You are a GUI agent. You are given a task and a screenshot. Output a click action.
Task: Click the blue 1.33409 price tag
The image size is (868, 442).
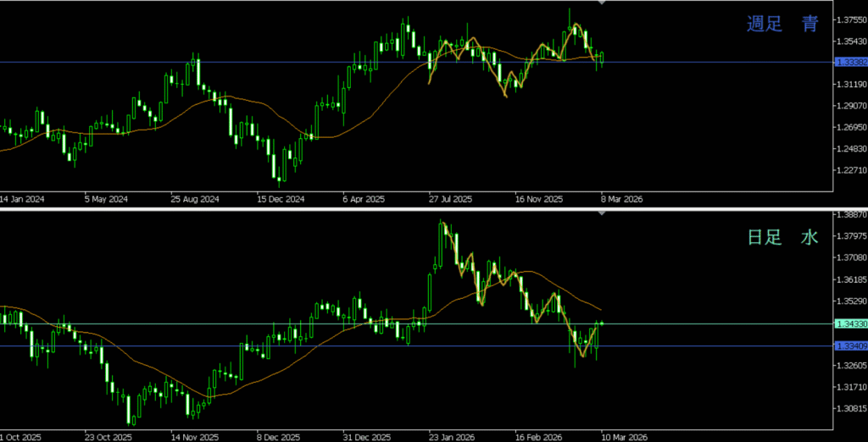tap(850, 345)
